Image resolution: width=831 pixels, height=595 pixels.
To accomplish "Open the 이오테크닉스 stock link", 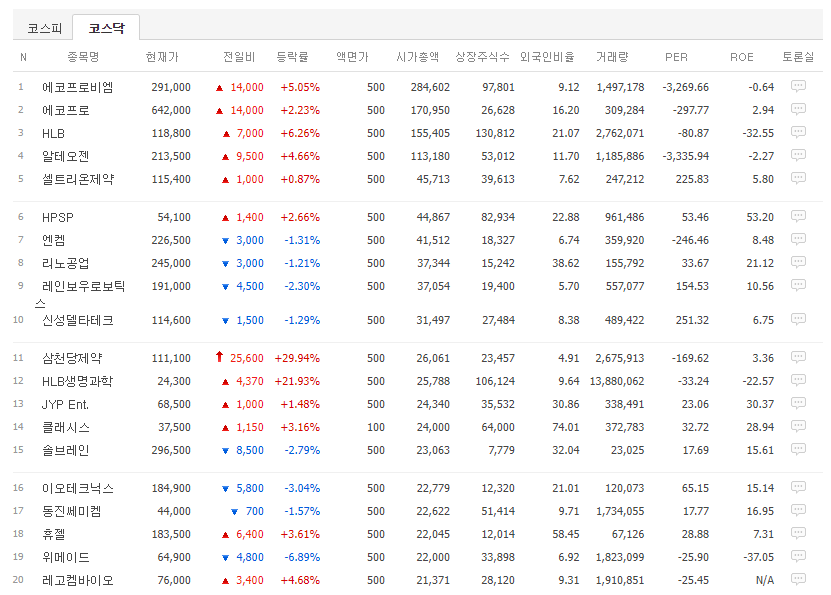I will click(x=77, y=488).
